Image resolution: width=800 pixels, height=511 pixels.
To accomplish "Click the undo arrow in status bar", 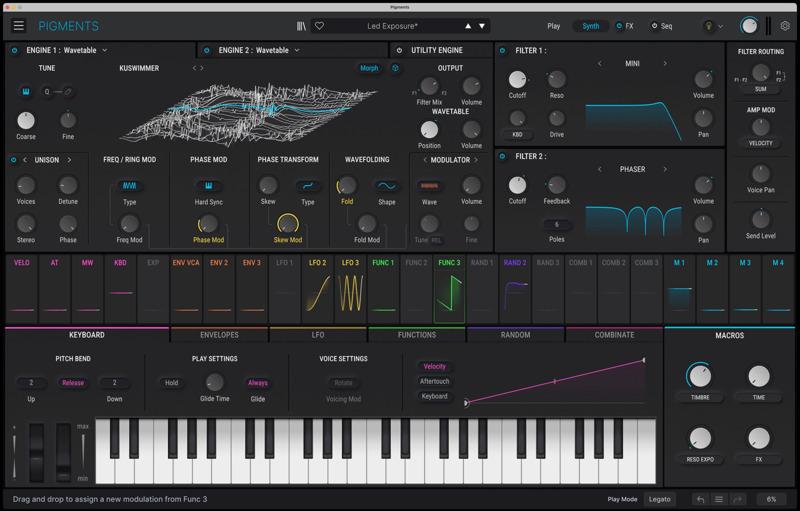I will click(x=700, y=499).
